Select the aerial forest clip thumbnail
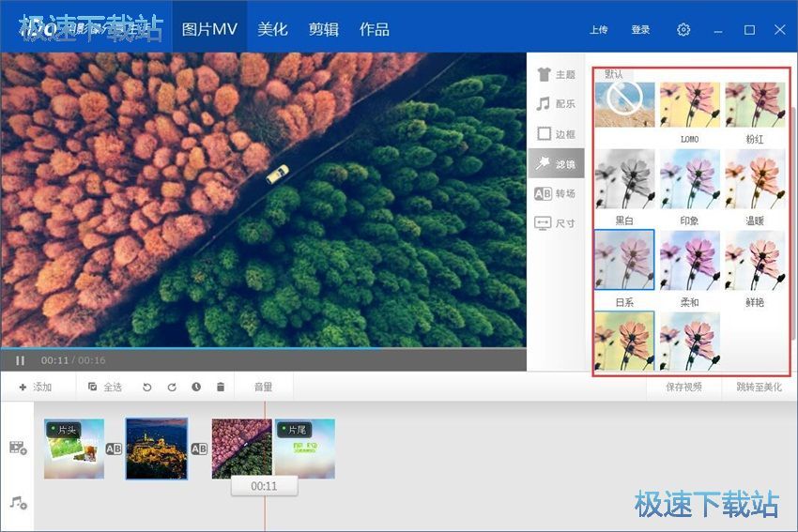The image size is (798, 532). coord(241,448)
